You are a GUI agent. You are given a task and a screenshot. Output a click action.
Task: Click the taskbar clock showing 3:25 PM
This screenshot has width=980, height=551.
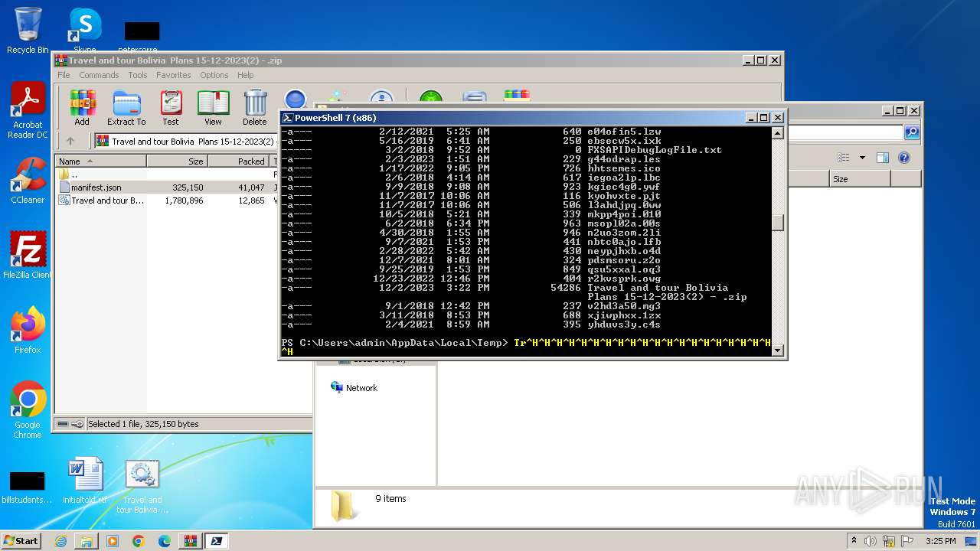tap(940, 541)
